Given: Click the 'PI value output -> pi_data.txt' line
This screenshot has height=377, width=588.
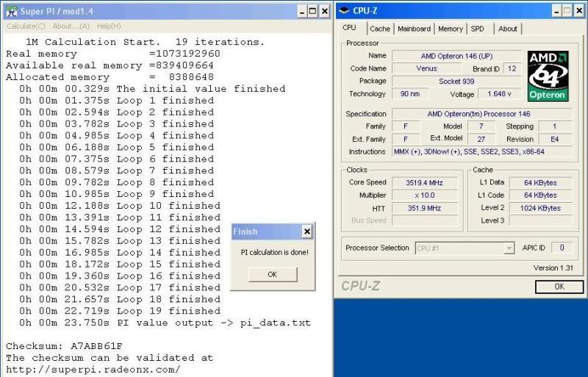Looking at the screenshot, I should (x=165, y=323).
